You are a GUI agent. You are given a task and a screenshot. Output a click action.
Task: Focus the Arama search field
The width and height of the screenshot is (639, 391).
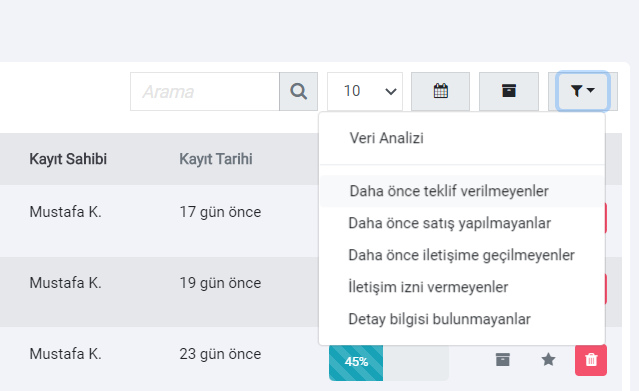[205, 91]
